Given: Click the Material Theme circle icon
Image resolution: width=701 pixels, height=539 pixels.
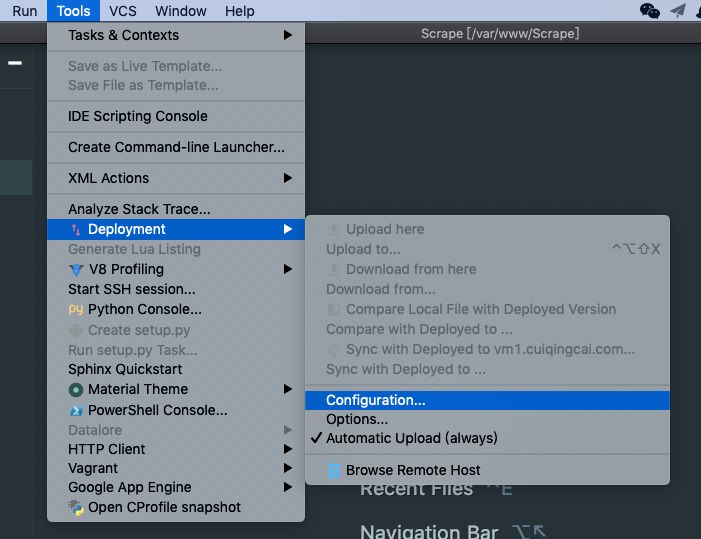Looking at the screenshot, I should (x=76, y=390).
